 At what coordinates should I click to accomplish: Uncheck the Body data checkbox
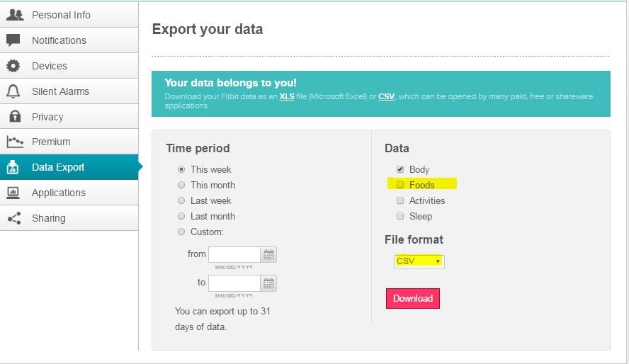click(x=400, y=169)
